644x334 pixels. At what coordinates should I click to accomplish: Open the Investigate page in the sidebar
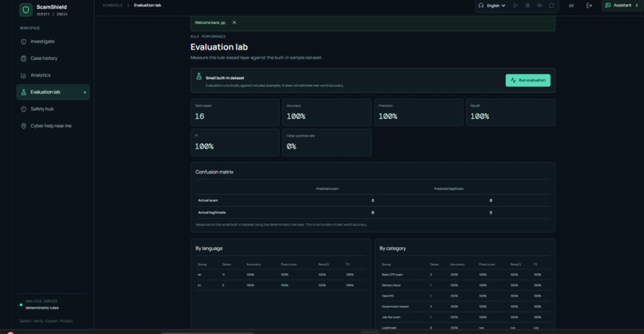click(53, 42)
